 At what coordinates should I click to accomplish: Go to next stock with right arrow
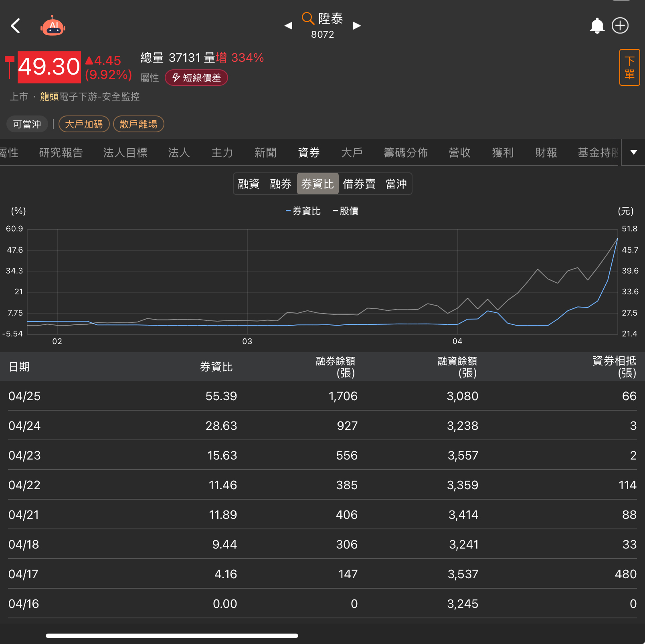pos(357,26)
